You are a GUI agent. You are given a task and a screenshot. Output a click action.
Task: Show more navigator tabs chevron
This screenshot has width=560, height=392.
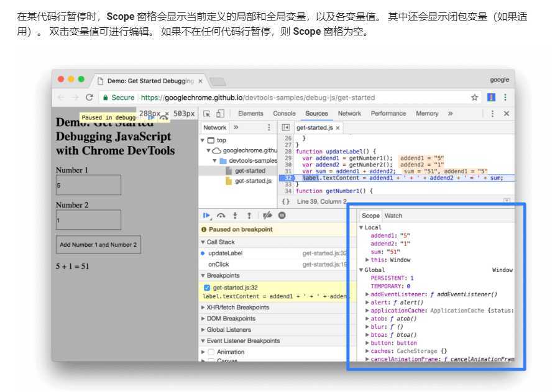[236, 127]
